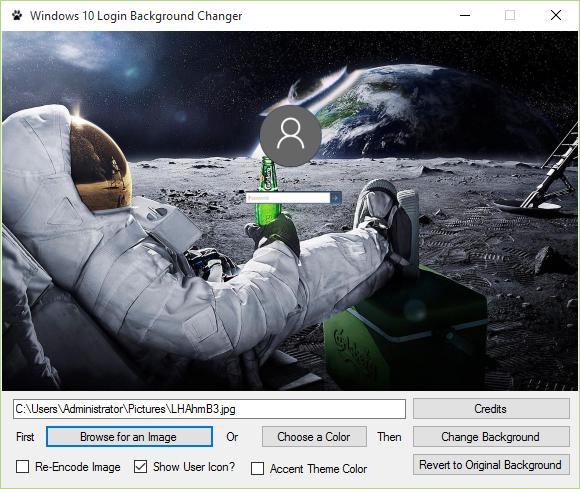The height and width of the screenshot is (489, 580).
Task: Uncheck the Show User Icon checkbox
Action: coord(141,466)
